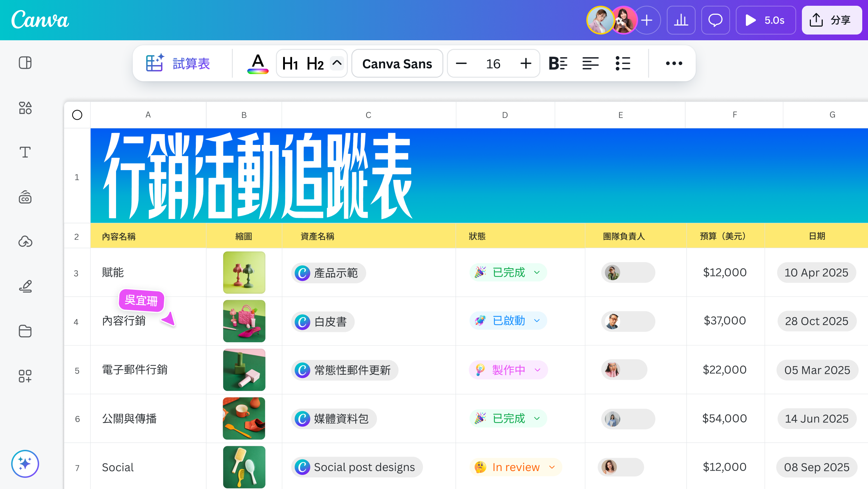Open the Social post designs asset chip
868x489 pixels.
click(357, 467)
